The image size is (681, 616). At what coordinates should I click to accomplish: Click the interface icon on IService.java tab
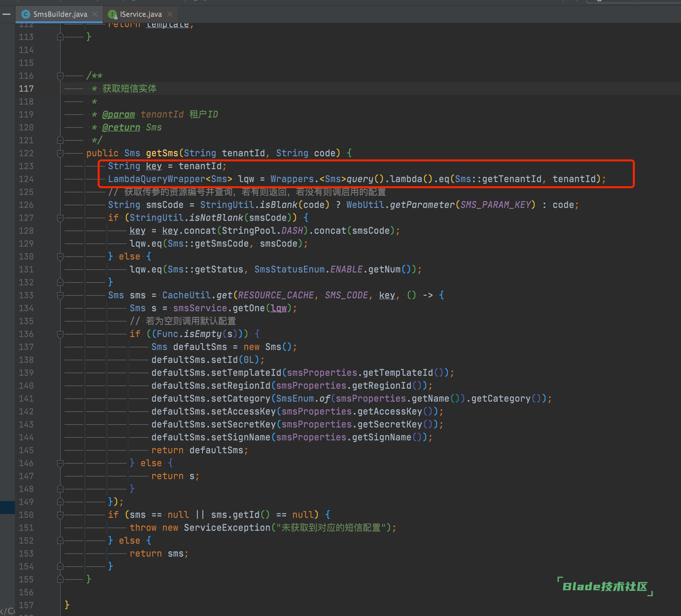(x=112, y=14)
